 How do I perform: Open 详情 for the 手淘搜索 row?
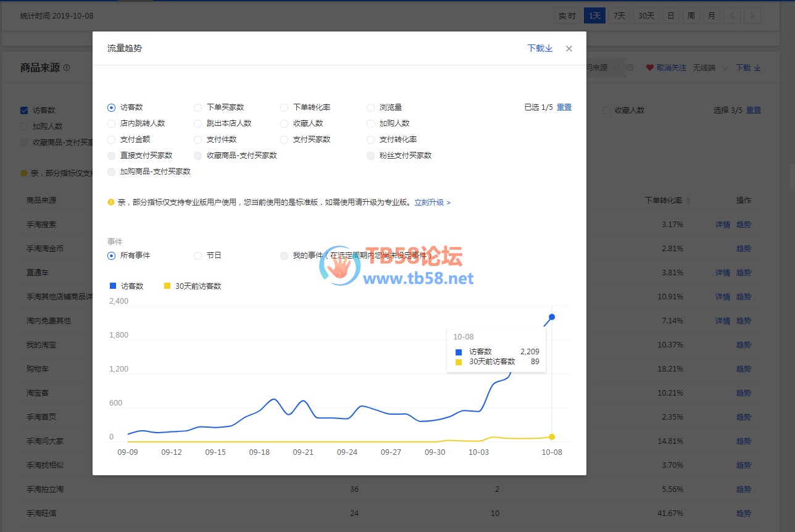point(722,225)
